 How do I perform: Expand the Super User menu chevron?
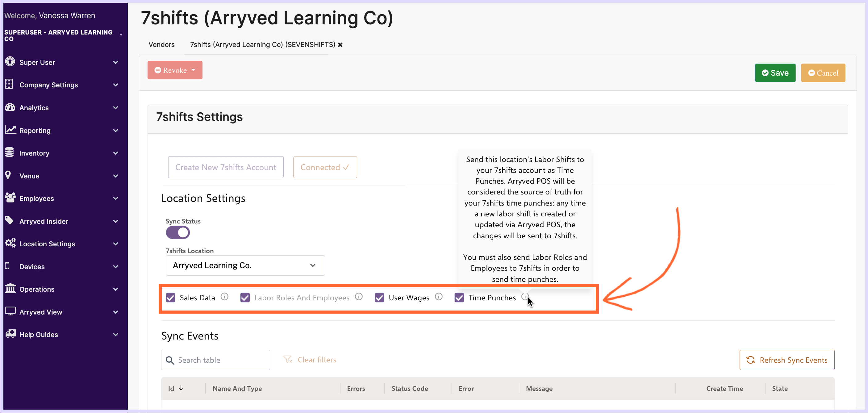[115, 62]
